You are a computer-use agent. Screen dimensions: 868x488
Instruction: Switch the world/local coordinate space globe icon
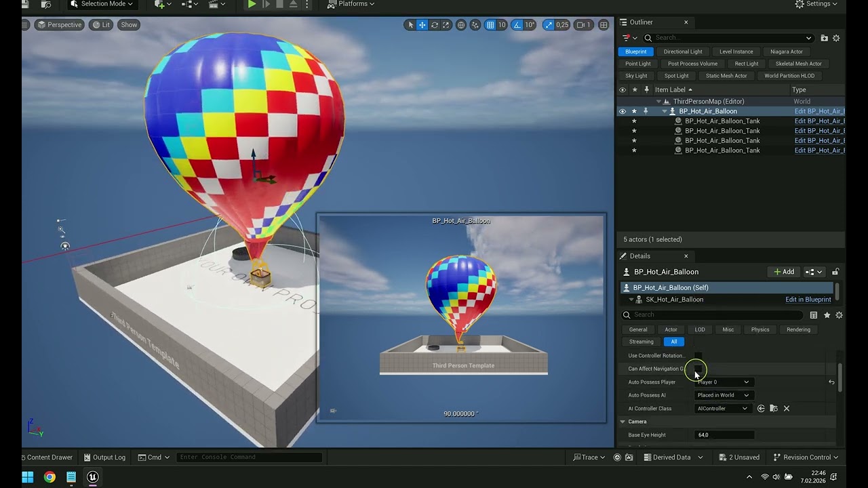pos(461,25)
